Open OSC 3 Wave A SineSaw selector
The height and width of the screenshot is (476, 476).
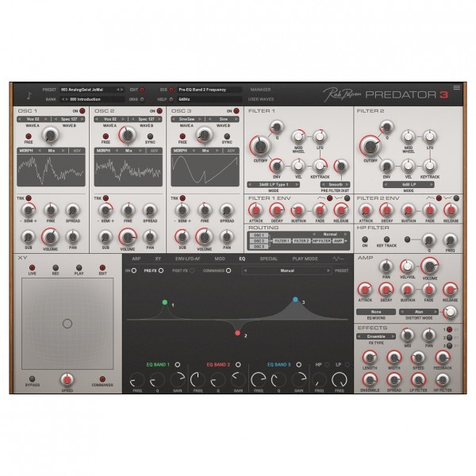[187, 119]
